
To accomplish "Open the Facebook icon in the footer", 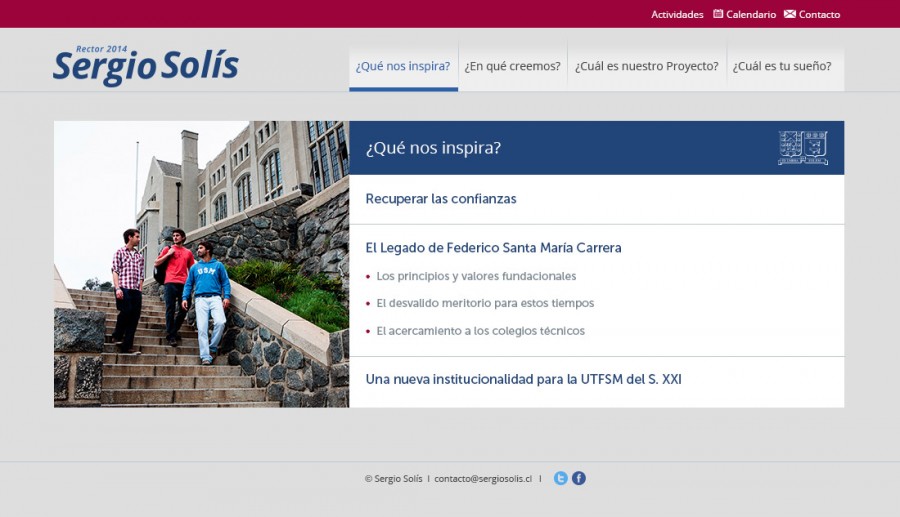I will tap(579, 478).
